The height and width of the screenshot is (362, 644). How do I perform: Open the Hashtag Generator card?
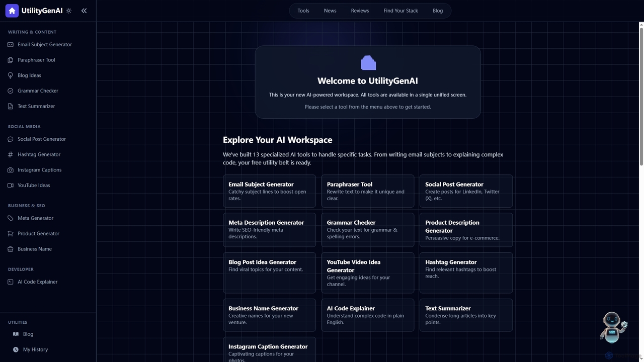point(466,273)
